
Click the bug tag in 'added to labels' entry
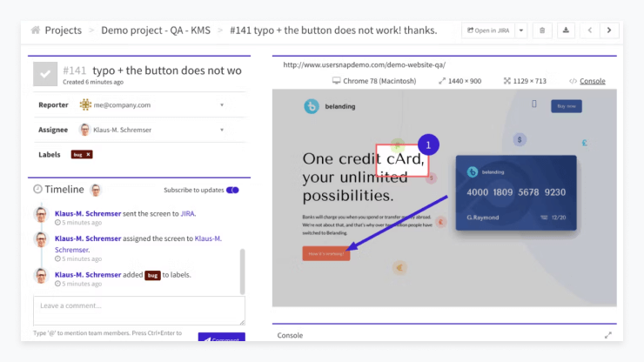[x=152, y=275]
